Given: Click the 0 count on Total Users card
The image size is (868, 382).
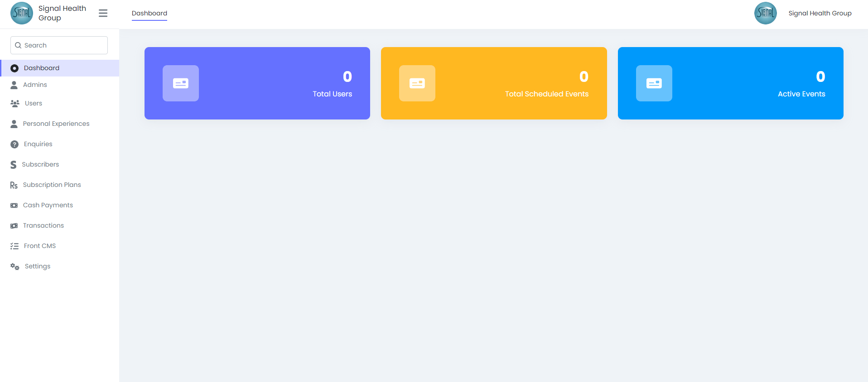Looking at the screenshot, I should click(347, 76).
